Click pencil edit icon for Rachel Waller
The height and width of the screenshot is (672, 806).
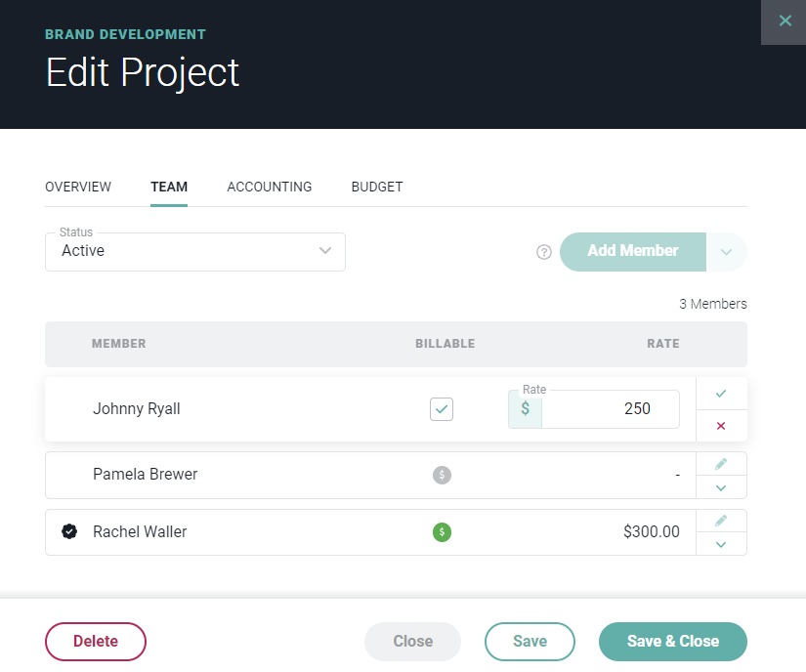pyautogui.click(x=721, y=521)
